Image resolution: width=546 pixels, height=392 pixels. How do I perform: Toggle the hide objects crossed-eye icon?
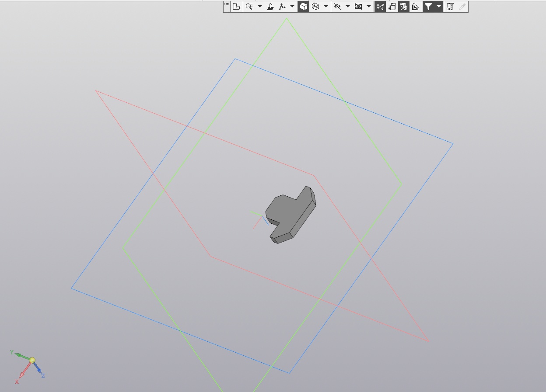(x=337, y=7)
